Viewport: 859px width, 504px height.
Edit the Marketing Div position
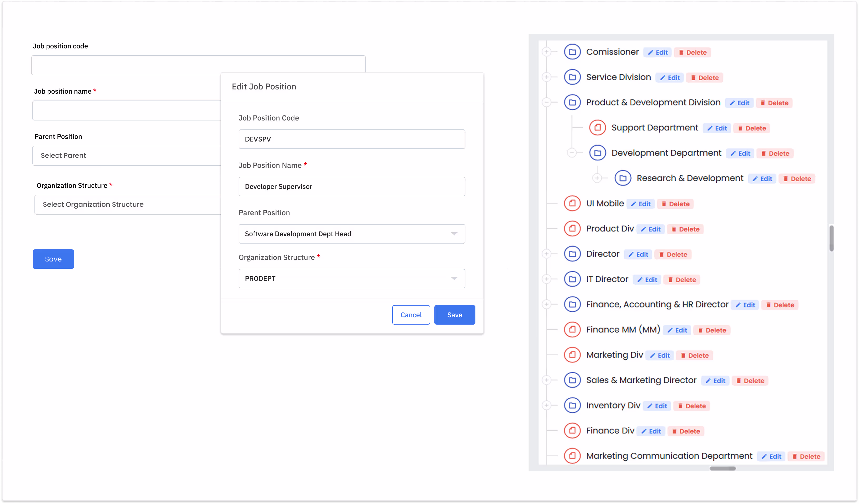(660, 355)
